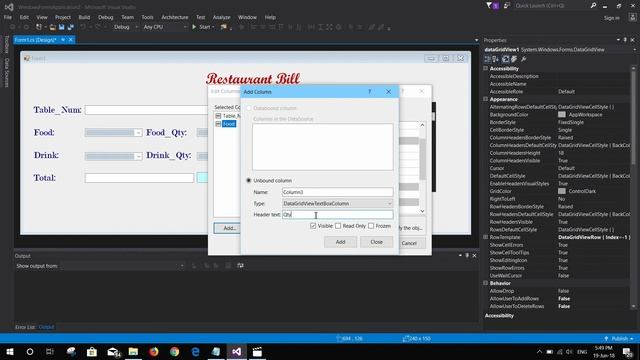Viewport: 640px width, 360px height.
Task: Open the Food combo box on the form
Action: (x=113, y=133)
